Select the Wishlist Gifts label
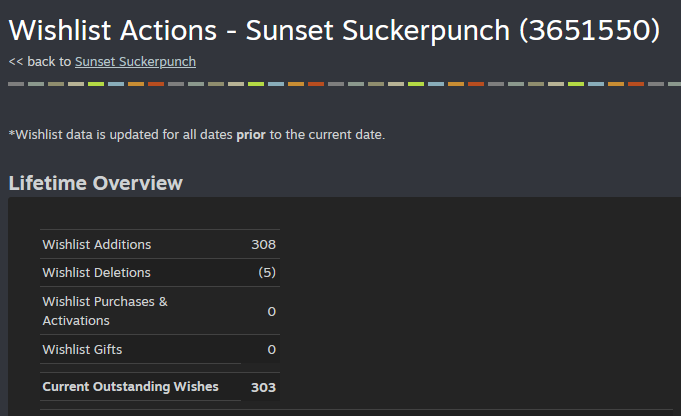 click(82, 350)
